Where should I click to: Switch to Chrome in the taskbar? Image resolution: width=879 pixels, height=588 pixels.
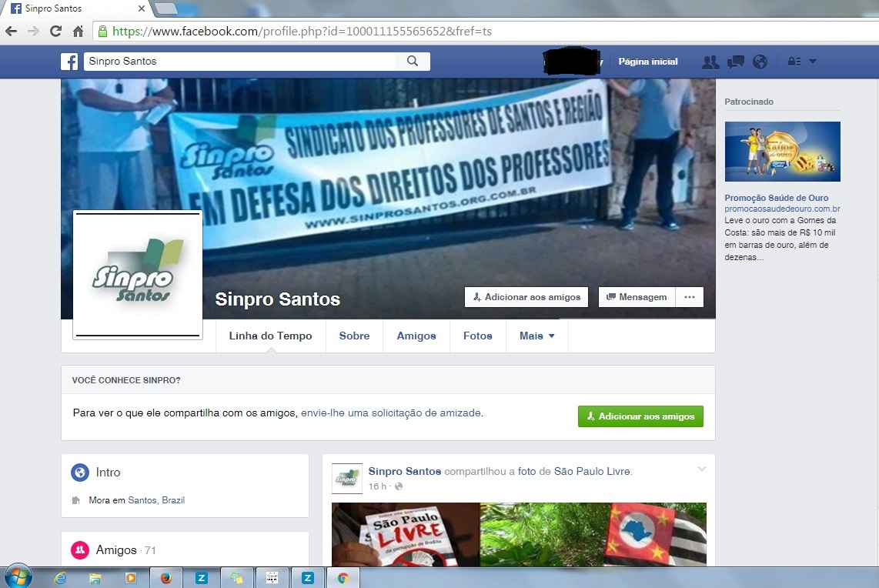click(343, 578)
